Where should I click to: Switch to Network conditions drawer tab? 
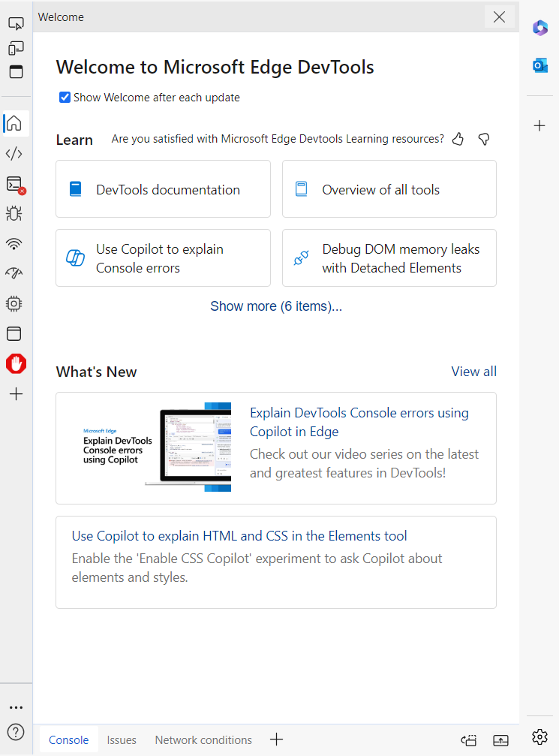(x=203, y=739)
